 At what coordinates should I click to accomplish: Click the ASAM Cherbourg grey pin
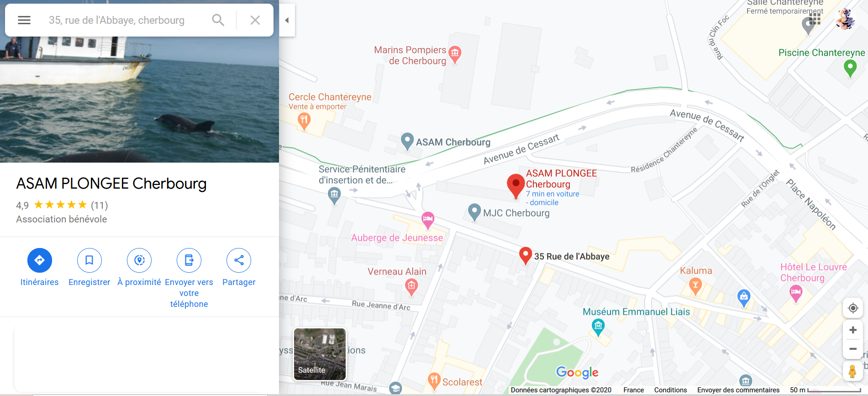tap(407, 142)
